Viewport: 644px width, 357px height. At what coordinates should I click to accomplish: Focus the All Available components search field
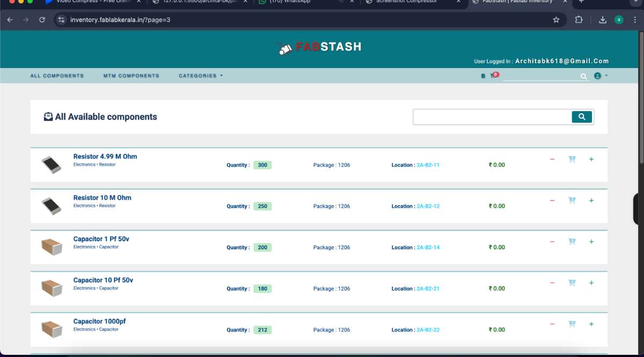[492, 116]
